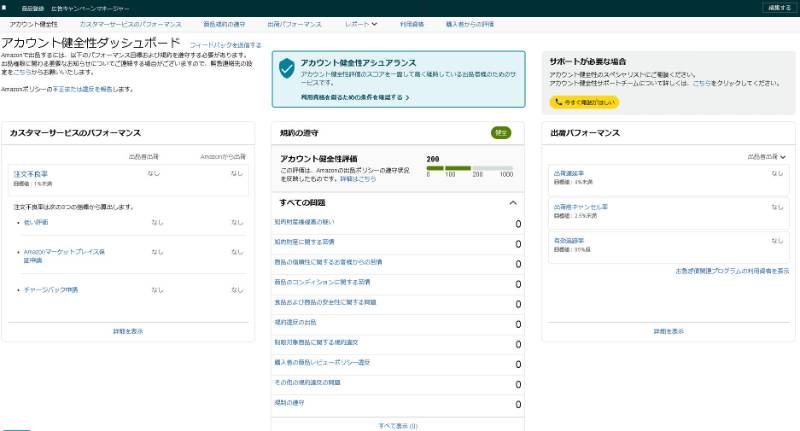Open カスタマーサービスのパフォーマンス tab

130,24
